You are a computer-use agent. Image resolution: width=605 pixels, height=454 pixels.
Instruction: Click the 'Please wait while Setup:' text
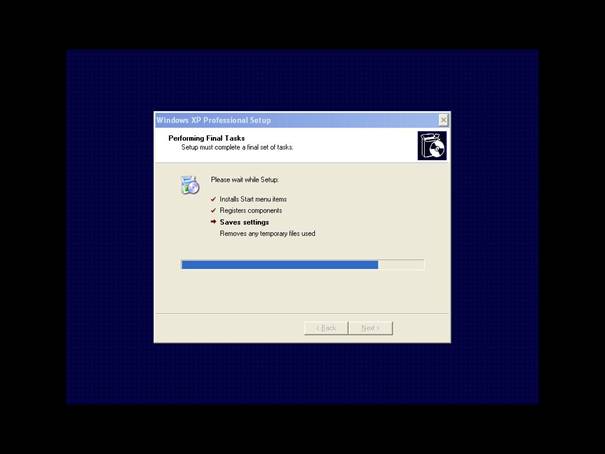(x=245, y=180)
